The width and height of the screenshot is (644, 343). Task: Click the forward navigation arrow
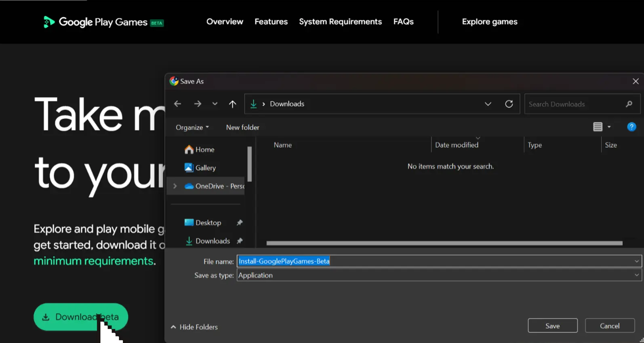tap(198, 104)
